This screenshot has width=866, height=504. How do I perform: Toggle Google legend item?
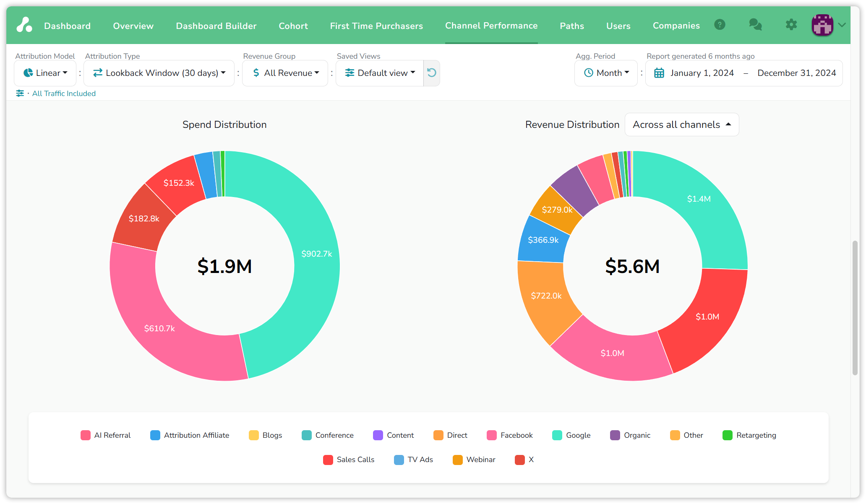tap(571, 435)
